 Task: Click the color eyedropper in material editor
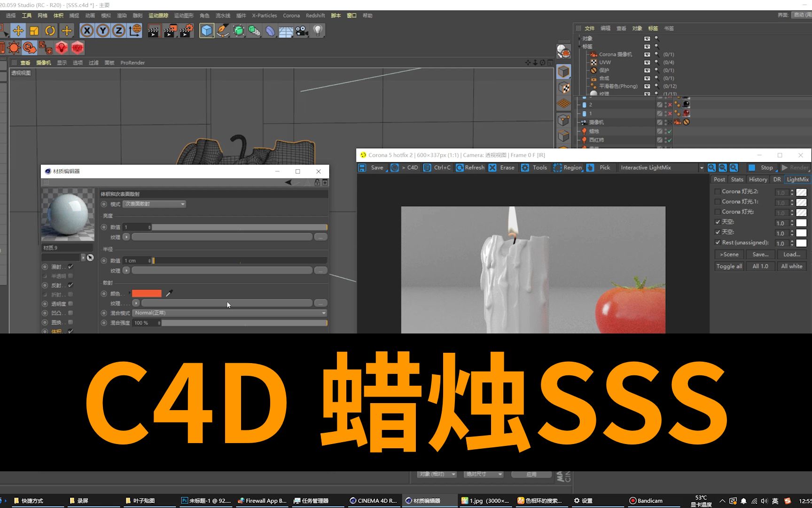tap(169, 294)
